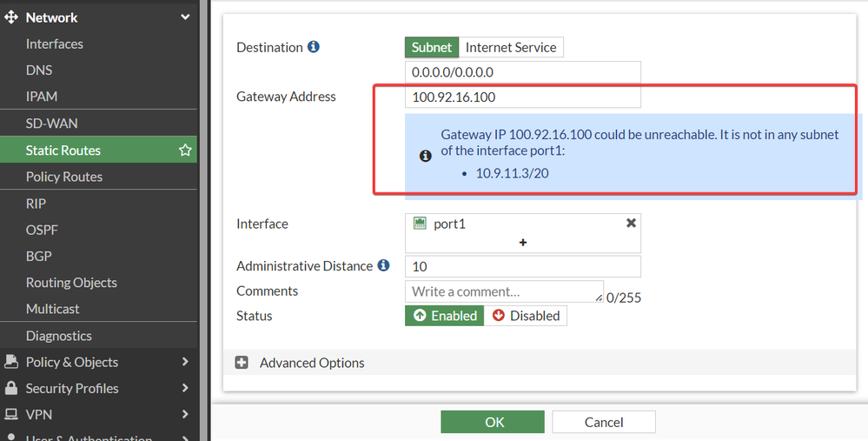Image resolution: width=868 pixels, height=441 pixels.
Task: Expand the VPN menu chevron
Action: pyautogui.click(x=185, y=414)
